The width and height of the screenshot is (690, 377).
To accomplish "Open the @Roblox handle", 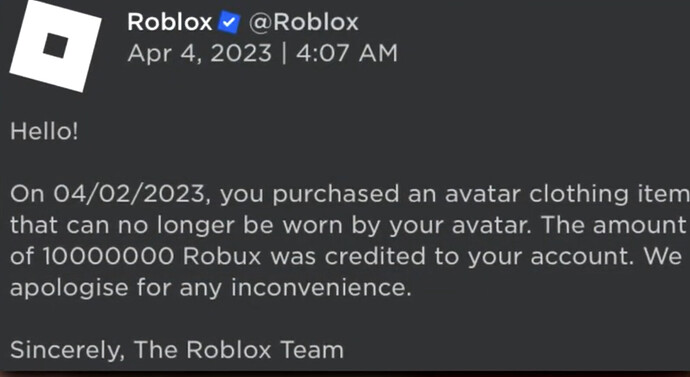I will click(x=304, y=22).
